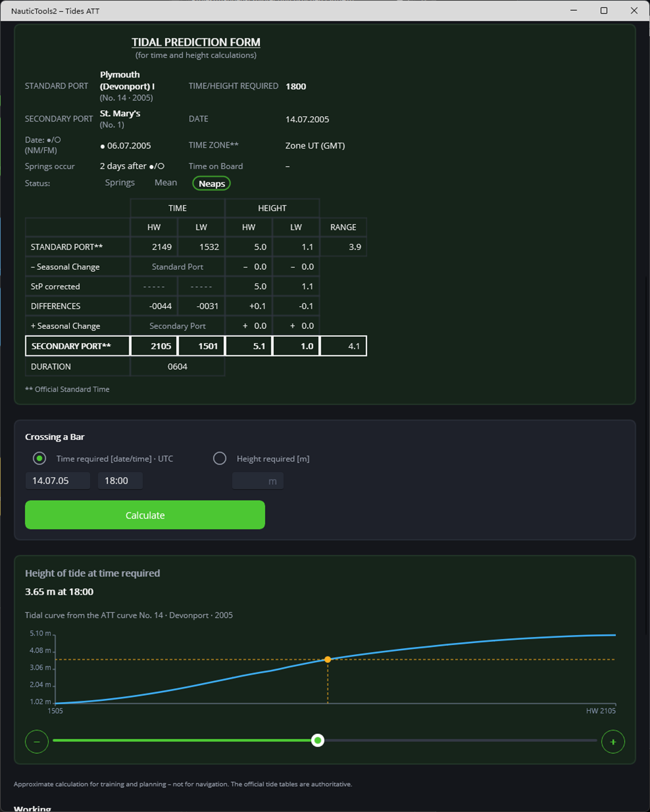Click the minus button beside the time slider

[x=37, y=742]
